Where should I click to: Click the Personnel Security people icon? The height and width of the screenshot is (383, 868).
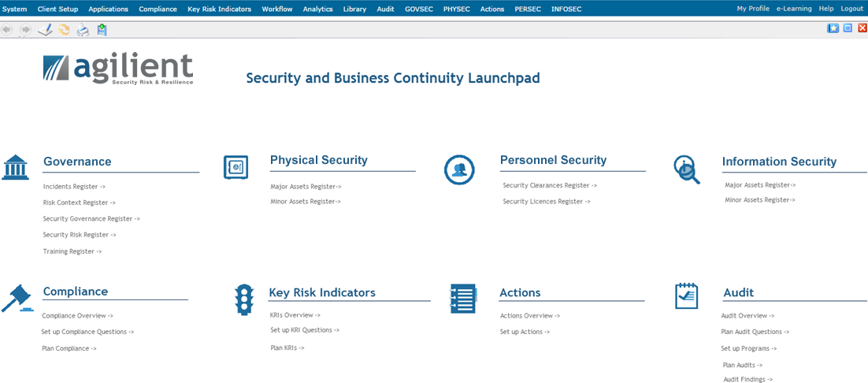point(459,169)
